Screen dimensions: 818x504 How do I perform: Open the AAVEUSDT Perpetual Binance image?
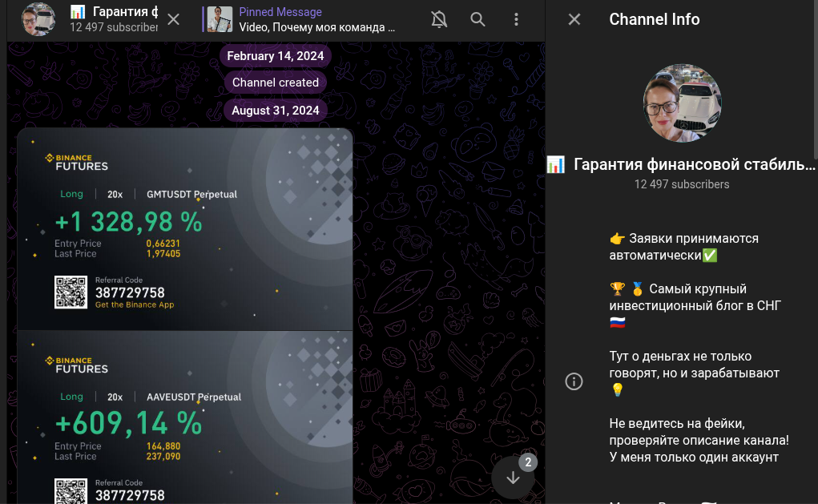point(185,417)
